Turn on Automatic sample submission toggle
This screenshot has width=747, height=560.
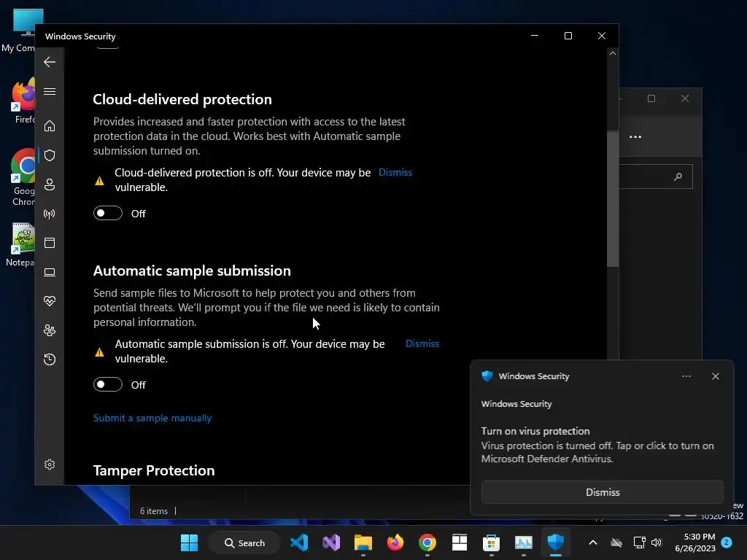[108, 384]
